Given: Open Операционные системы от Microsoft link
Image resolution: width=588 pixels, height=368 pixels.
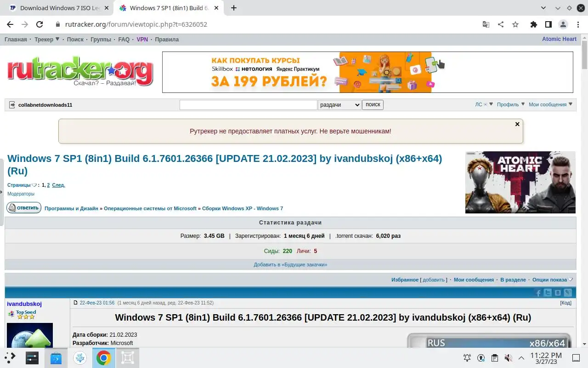Looking at the screenshot, I should (150, 208).
